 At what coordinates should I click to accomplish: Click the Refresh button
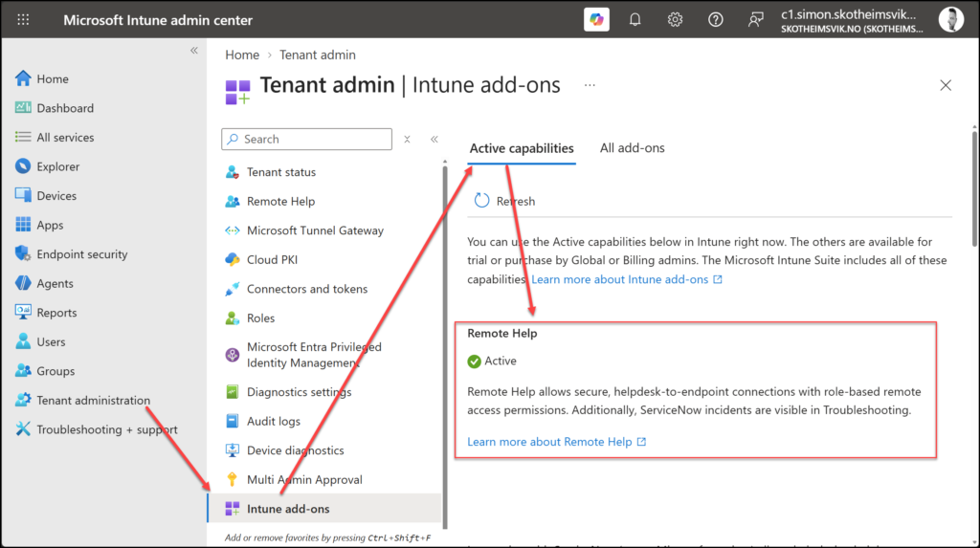pyautogui.click(x=504, y=201)
